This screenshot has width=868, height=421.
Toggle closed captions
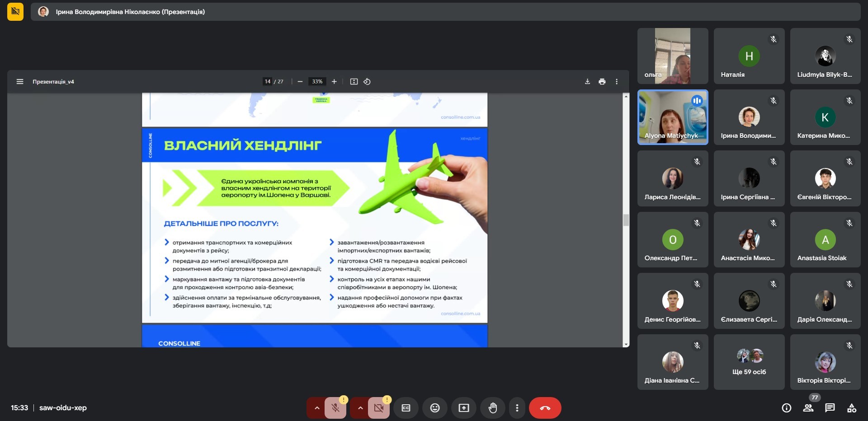[x=406, y=408]
